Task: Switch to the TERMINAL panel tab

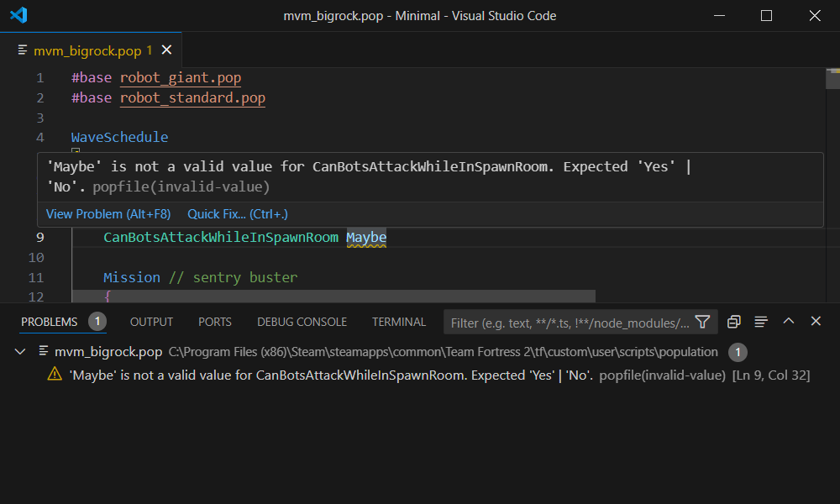Action: 399,322
